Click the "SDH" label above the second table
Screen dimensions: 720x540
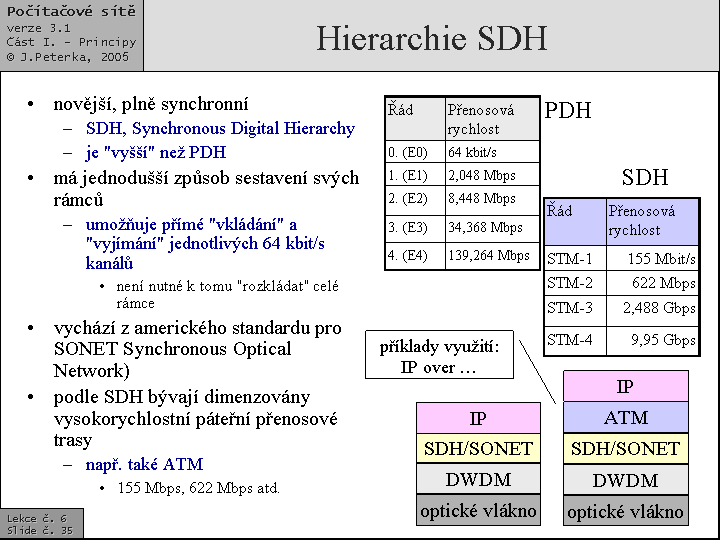click(x=644, y=179)
